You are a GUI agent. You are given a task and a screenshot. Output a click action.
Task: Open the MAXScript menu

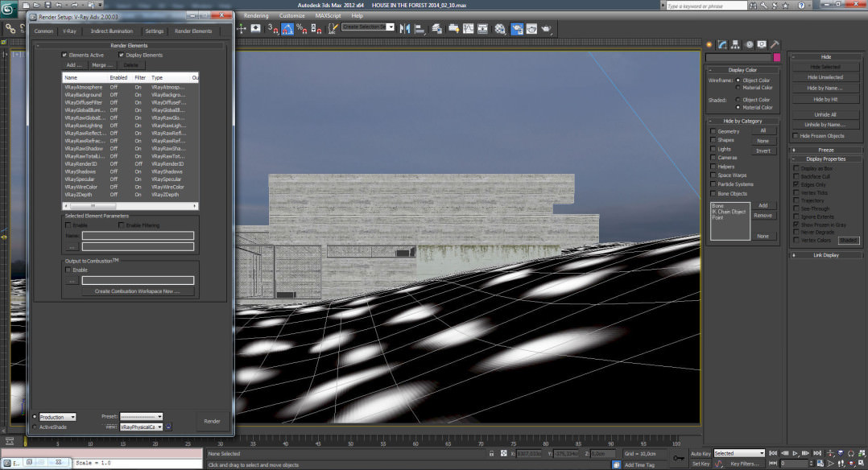326,14
